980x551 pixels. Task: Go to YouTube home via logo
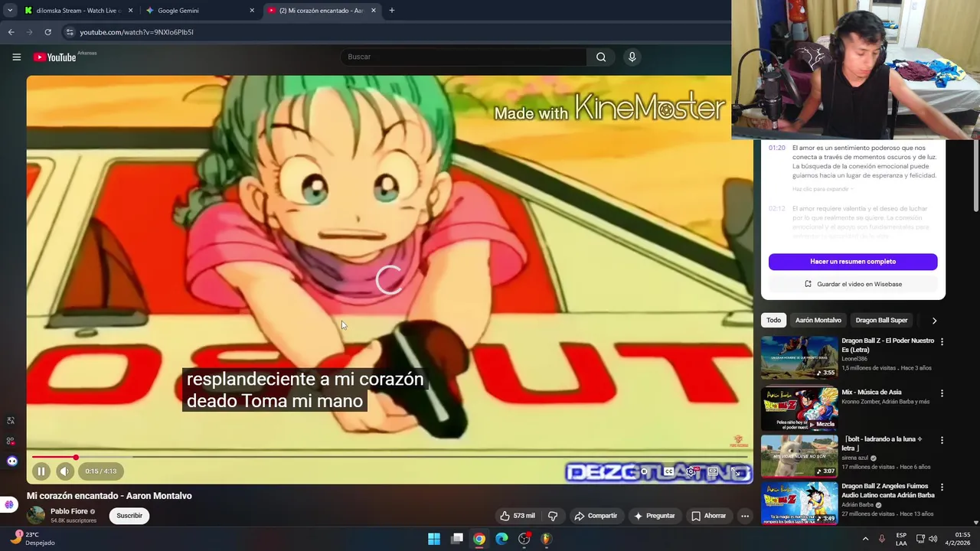(54, 57)
